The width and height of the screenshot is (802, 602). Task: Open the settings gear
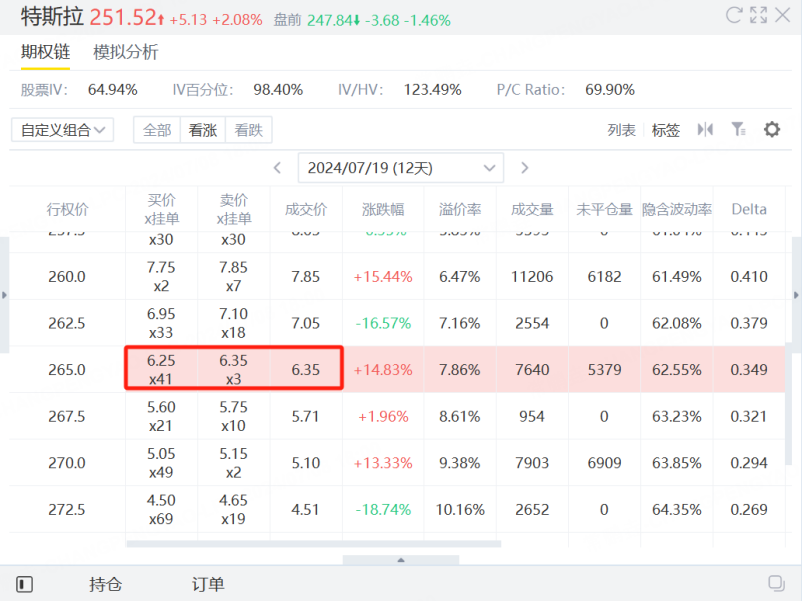tap(772, 129)
